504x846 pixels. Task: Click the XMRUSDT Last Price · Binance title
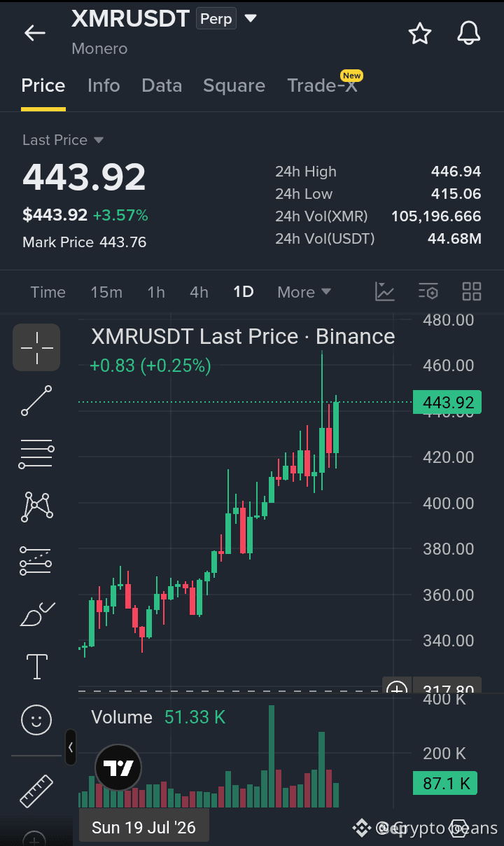point(243,337)
